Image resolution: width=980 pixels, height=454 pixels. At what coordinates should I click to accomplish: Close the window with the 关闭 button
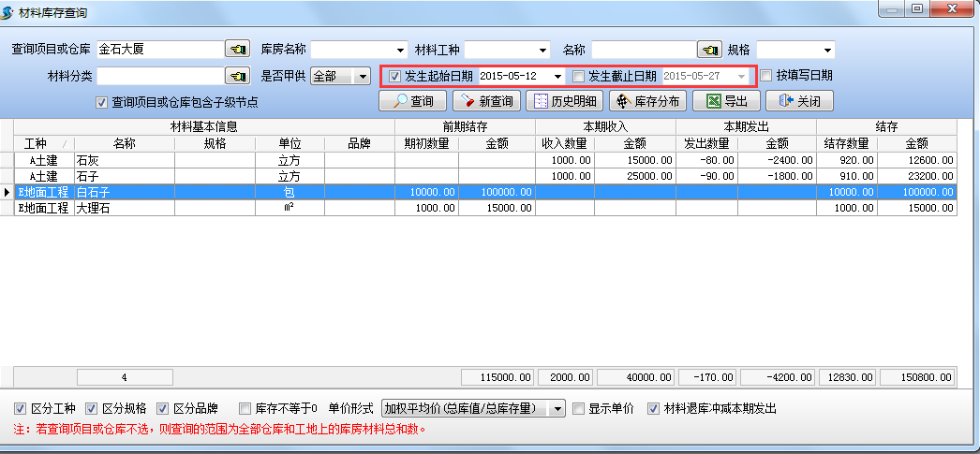[x=799, y=101]
